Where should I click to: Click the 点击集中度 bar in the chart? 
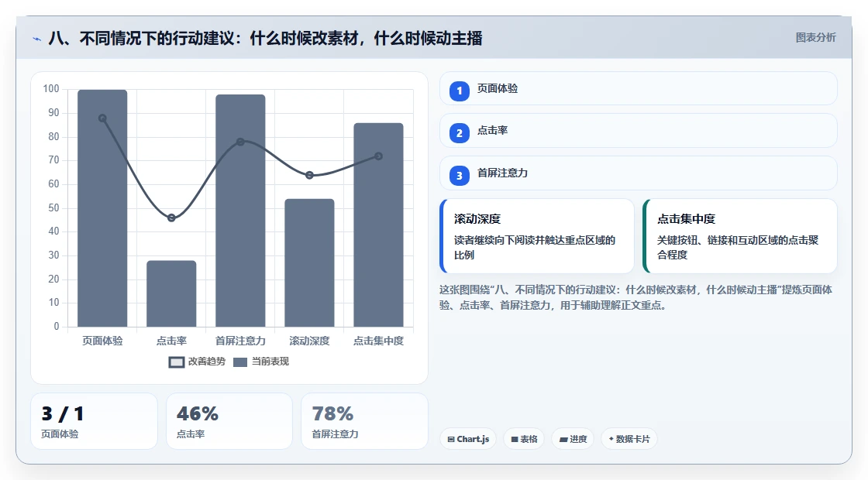[379, 225]
